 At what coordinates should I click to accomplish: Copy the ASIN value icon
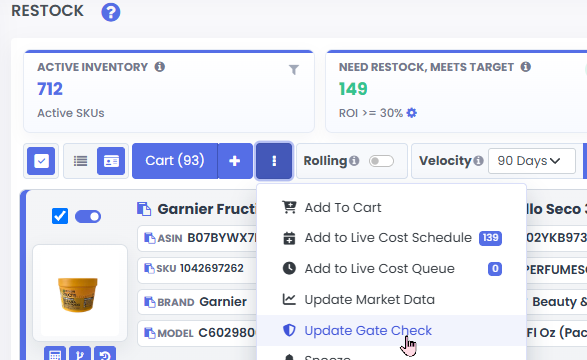(150, 238)
